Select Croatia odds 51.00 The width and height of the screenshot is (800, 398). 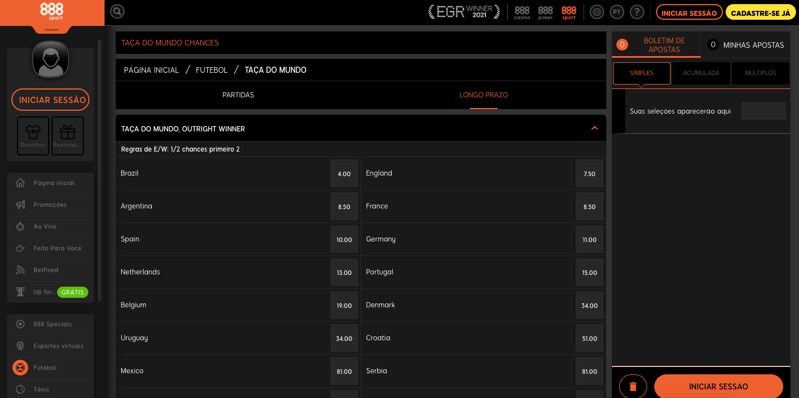pyautogui.click(x=589, y=338)
